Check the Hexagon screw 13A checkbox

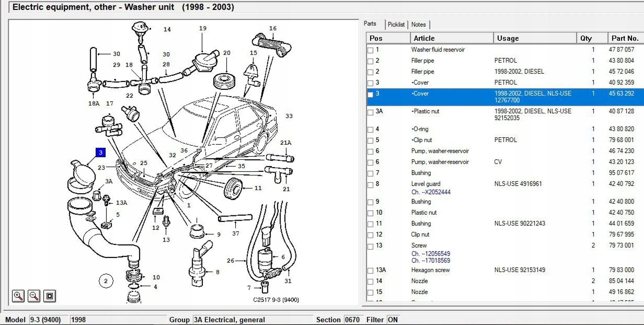tap(370, 270)
